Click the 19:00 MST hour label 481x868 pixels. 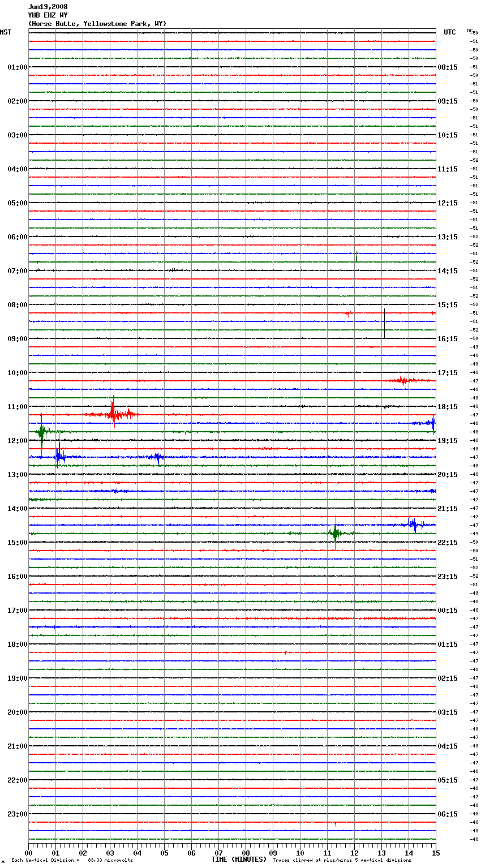(18, 678)
